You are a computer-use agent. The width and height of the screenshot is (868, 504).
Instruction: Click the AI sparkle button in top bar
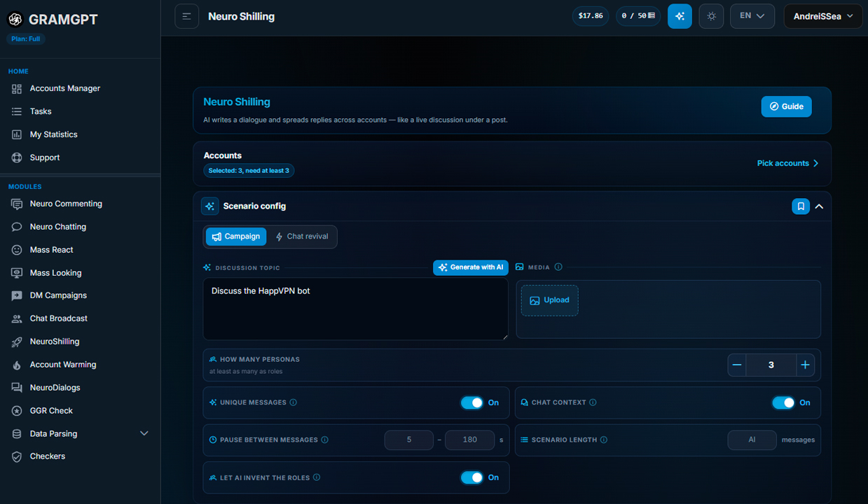pyautogui.click(x=680, y=16)
